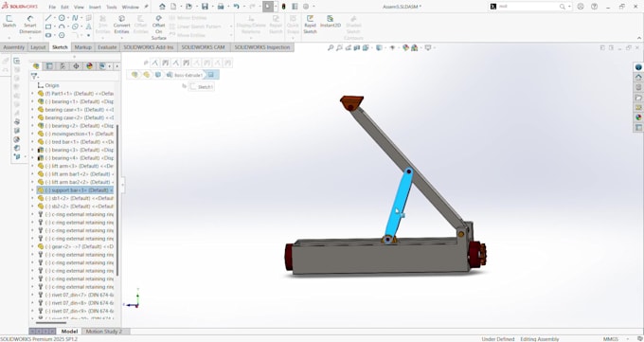Save the assembly with the Save icon
This screenshot has height=342, width=644.
(x=205, y=7)
